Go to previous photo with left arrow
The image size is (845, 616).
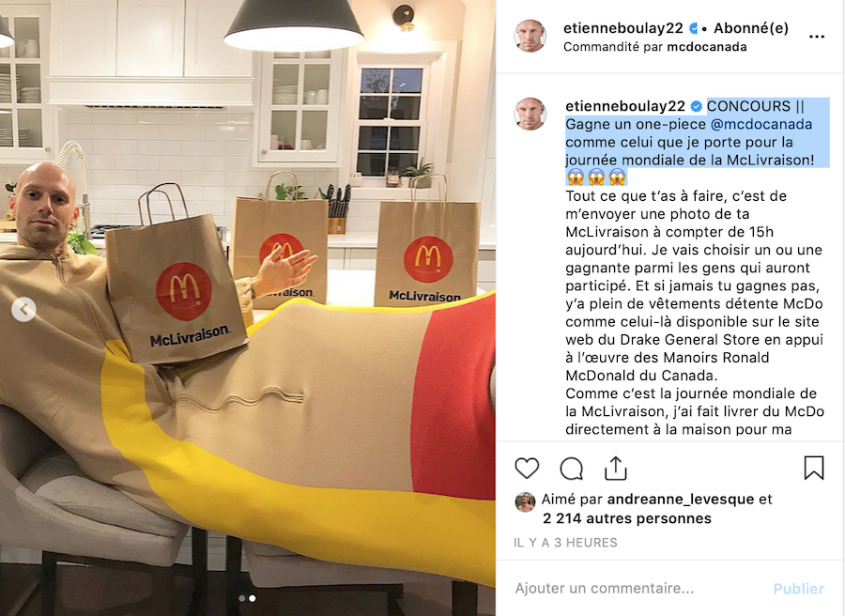coord(23,309)
